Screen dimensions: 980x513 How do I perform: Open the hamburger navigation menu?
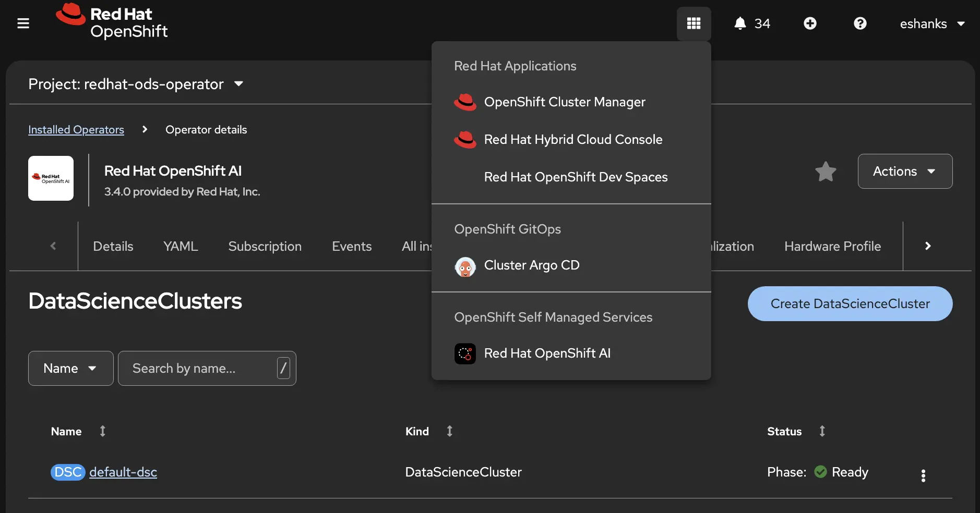pos(23,23)
